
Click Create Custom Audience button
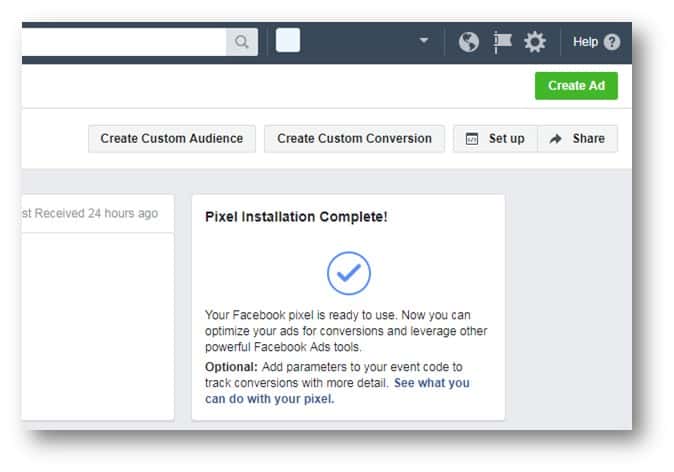[x=172, y=138]
